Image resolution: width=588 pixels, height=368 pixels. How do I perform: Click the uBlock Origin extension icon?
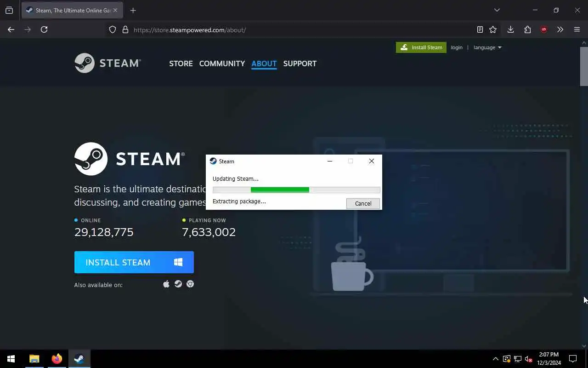[x=544, y=29]
